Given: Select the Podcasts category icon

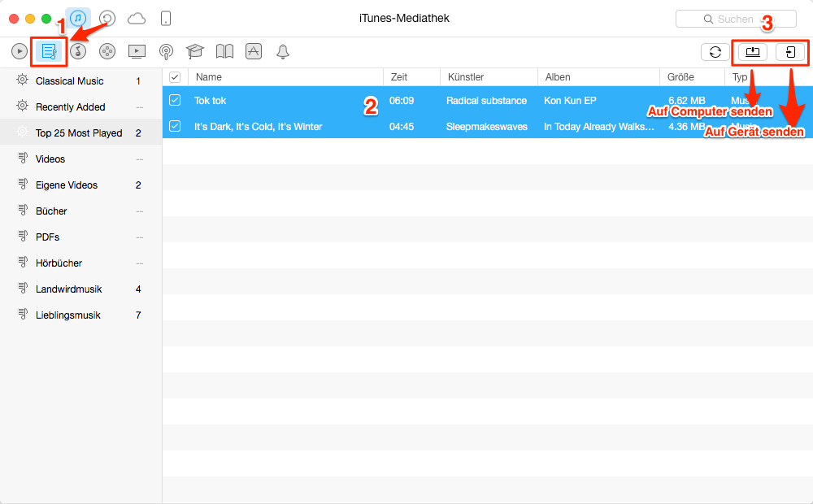Looking at the screenshot, I should [x=166, y=51].
